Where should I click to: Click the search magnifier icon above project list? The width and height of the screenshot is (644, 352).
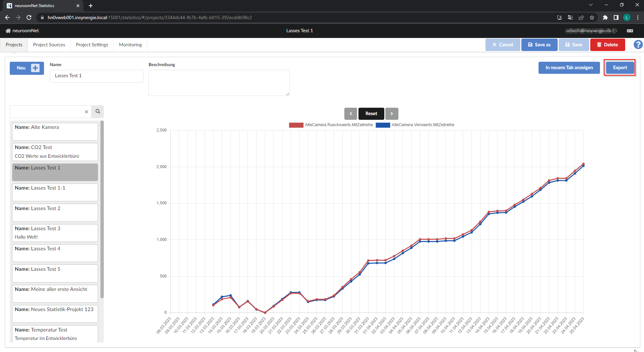97,111
